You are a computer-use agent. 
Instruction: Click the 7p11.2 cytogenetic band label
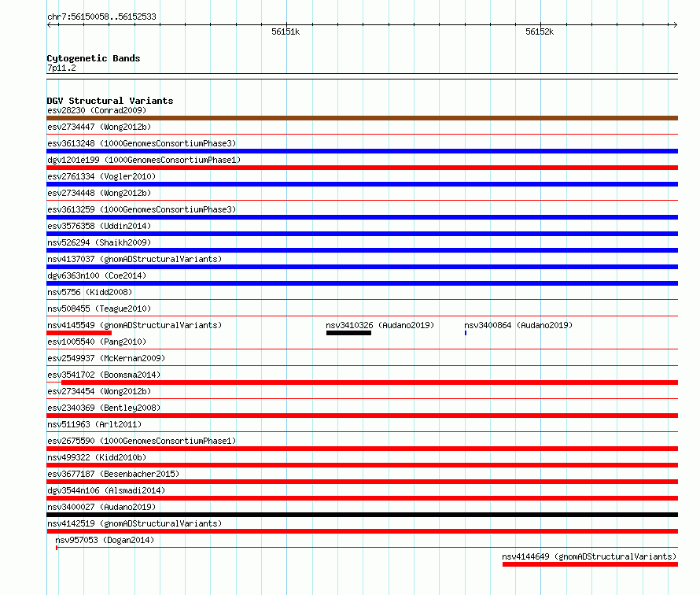pyautogui.click(x=61, y=68)
